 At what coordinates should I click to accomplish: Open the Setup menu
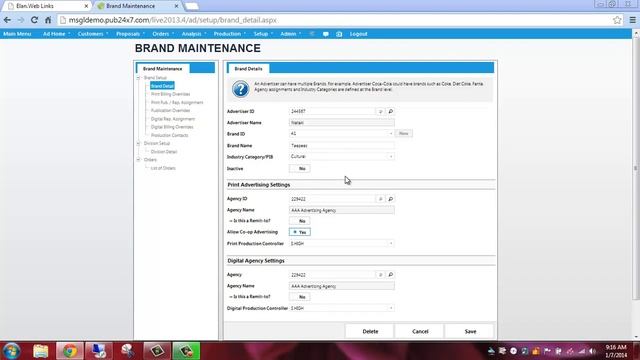pos(263,34)
